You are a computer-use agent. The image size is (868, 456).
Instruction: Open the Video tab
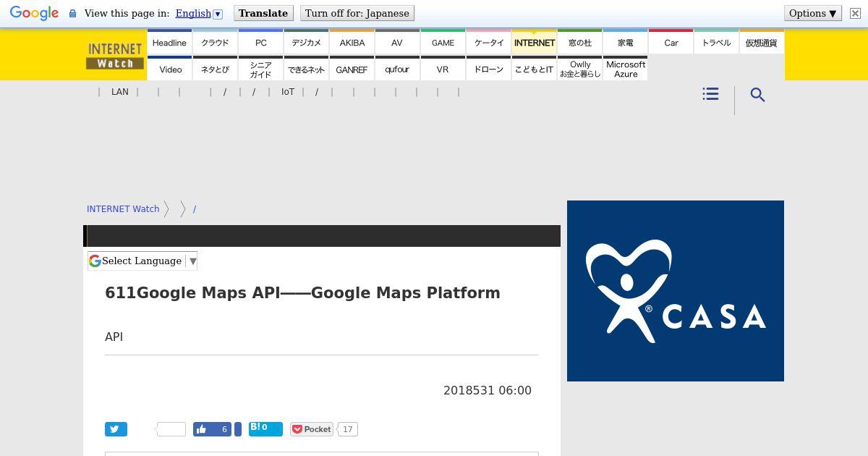[x=169, y=69]
